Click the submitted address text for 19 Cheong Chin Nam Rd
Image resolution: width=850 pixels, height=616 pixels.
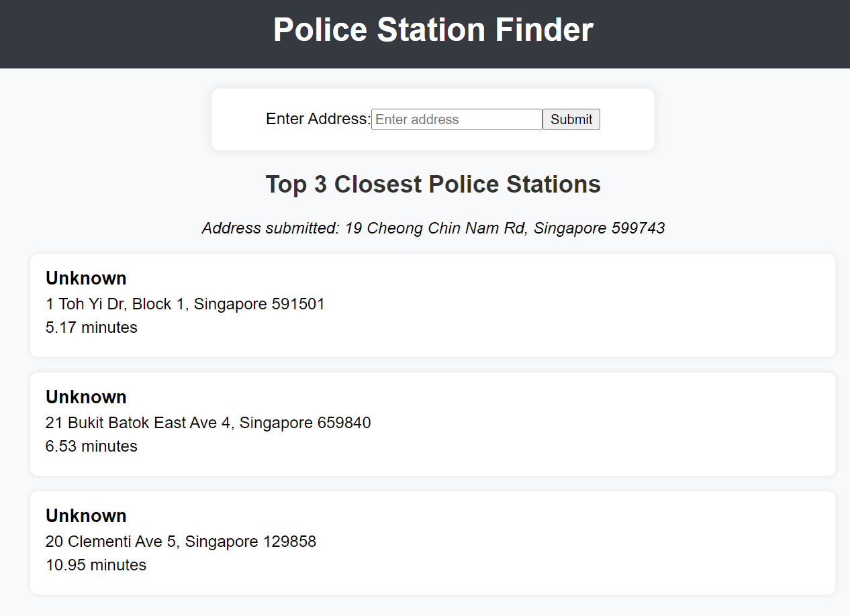432,228
